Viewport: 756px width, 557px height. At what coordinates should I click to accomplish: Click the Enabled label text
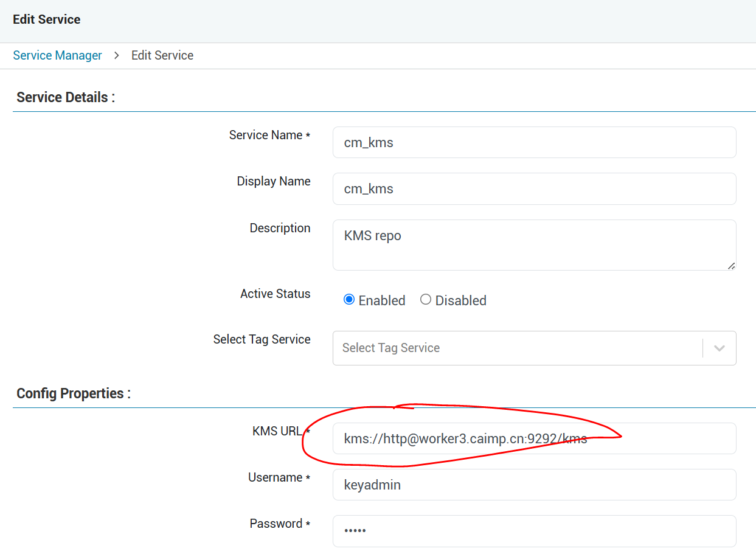[382, 300]
